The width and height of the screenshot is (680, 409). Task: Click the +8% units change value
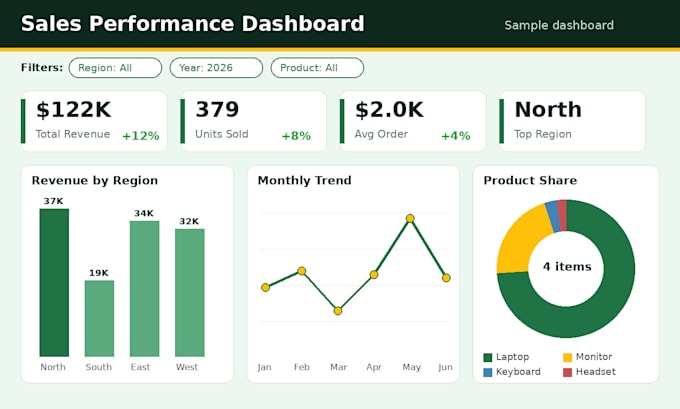click(x=297, y=136)
